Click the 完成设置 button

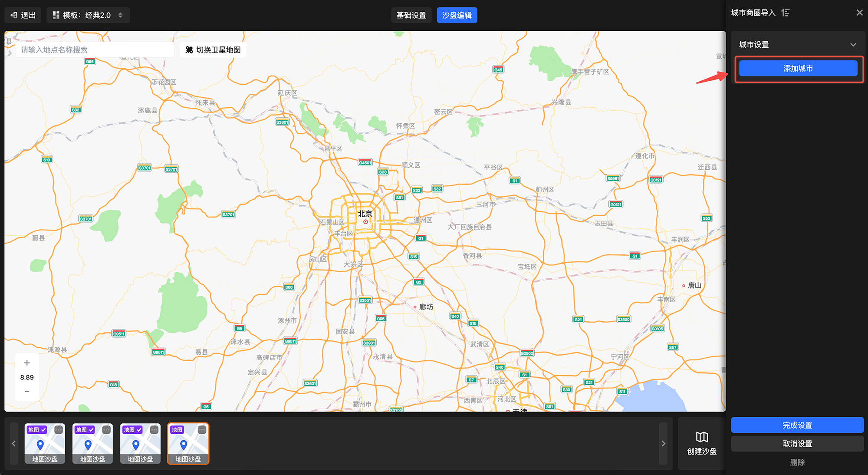(797, 426)
